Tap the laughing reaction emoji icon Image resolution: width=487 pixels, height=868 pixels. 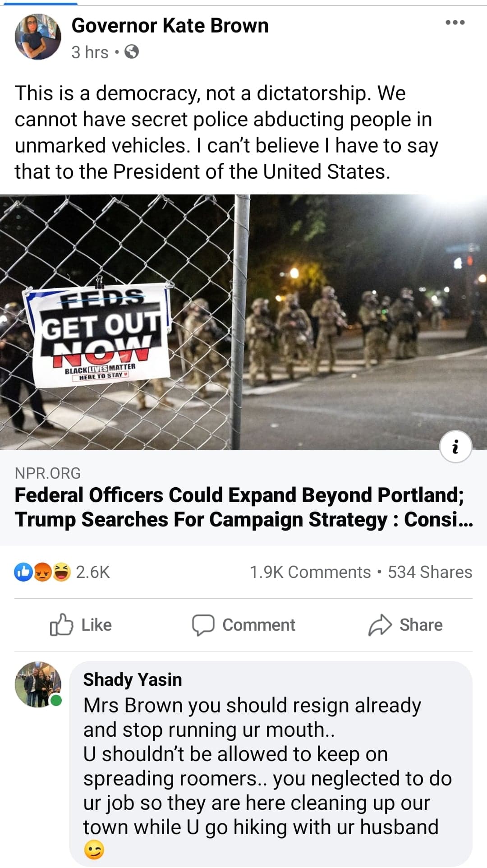point(62,572)
